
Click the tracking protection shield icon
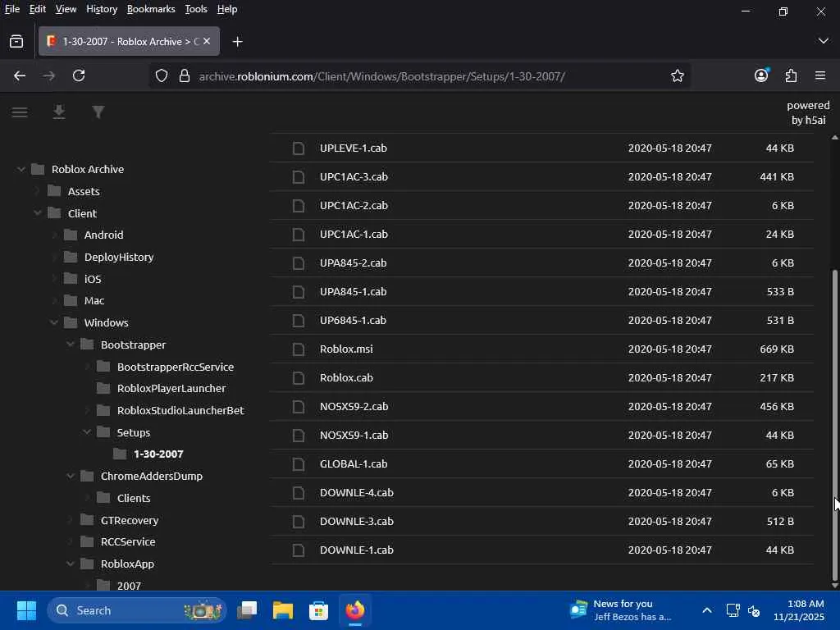pyautogui.click(x=162, y=75)
